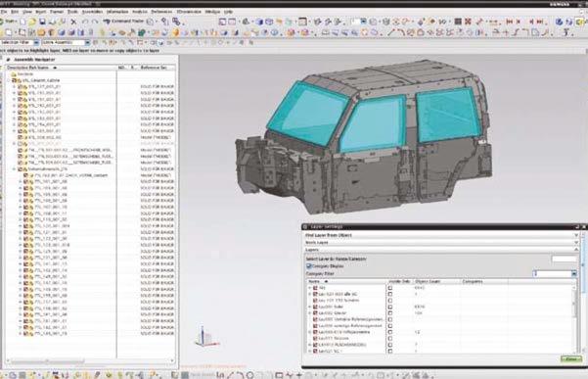
Task: Click the Delete X icon in toolbar
Action: tap(73, 22)
